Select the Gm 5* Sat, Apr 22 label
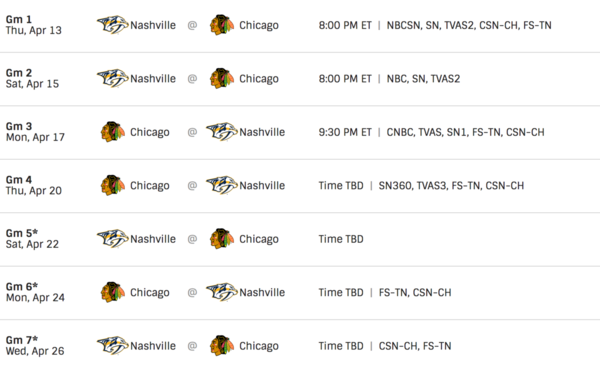The image size is (600, 372). [33, 239]
